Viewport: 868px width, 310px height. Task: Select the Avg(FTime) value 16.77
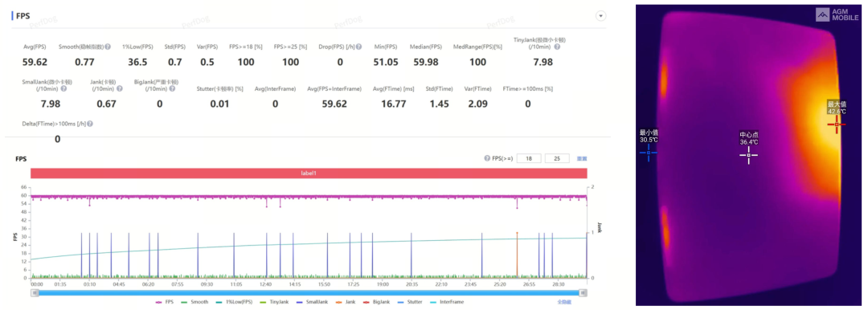(x=394, y=104)
